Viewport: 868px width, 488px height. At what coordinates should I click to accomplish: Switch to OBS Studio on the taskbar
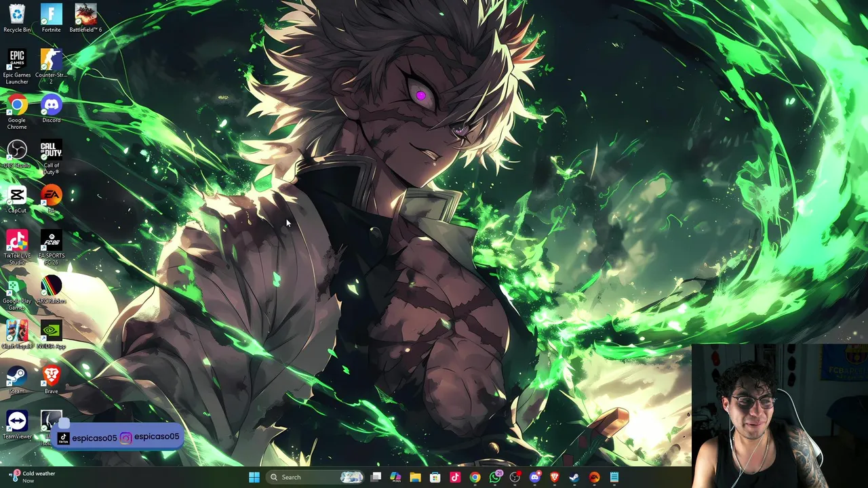tap(515, 477)
